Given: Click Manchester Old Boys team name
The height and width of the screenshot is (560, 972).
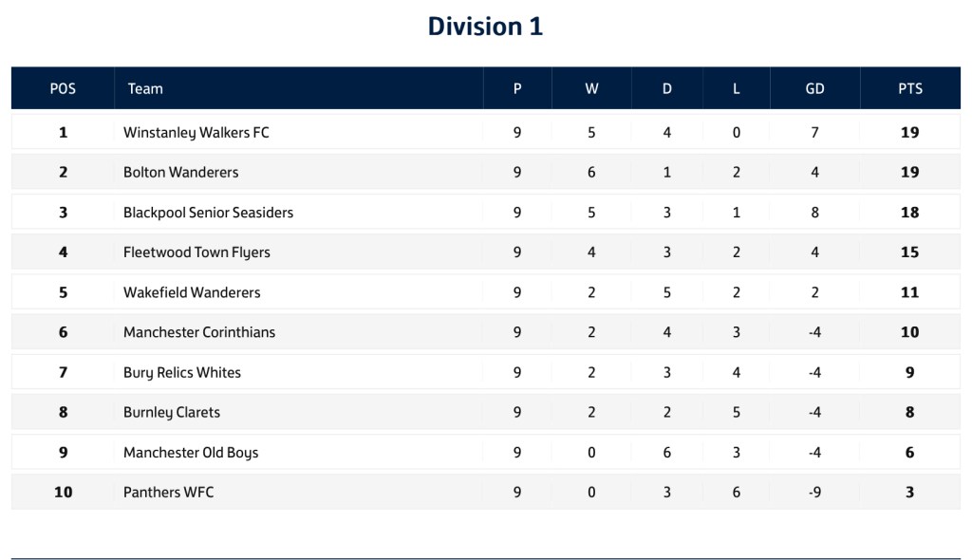Looking at the screenshot, I should click(191, 453).
